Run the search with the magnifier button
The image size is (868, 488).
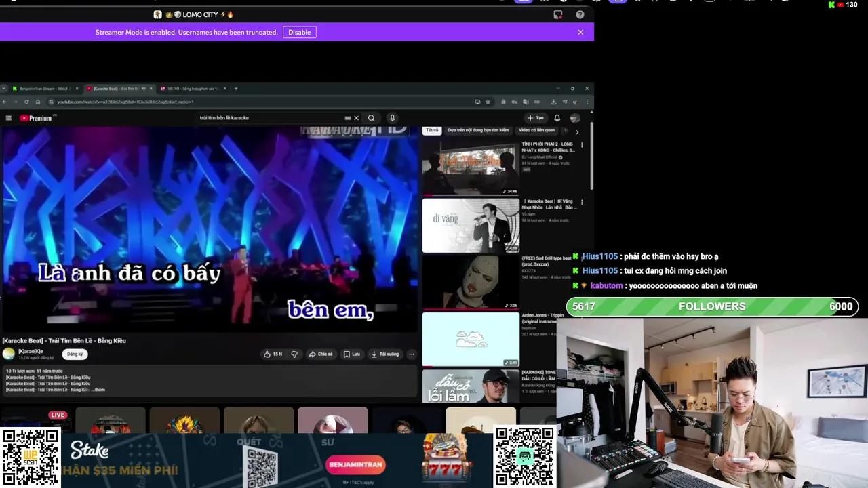tap(371, 118)
